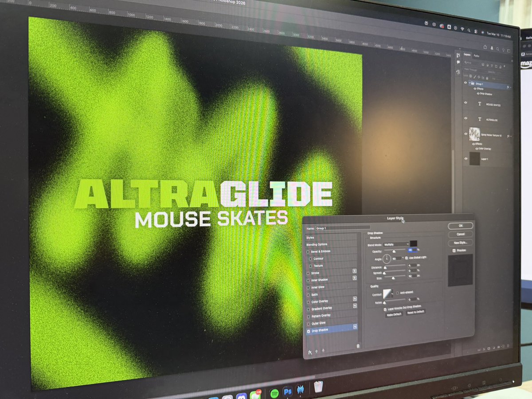Click the delete effect trash icon
Viewport: 532px width, 399px height.
[x=358, y=346]
